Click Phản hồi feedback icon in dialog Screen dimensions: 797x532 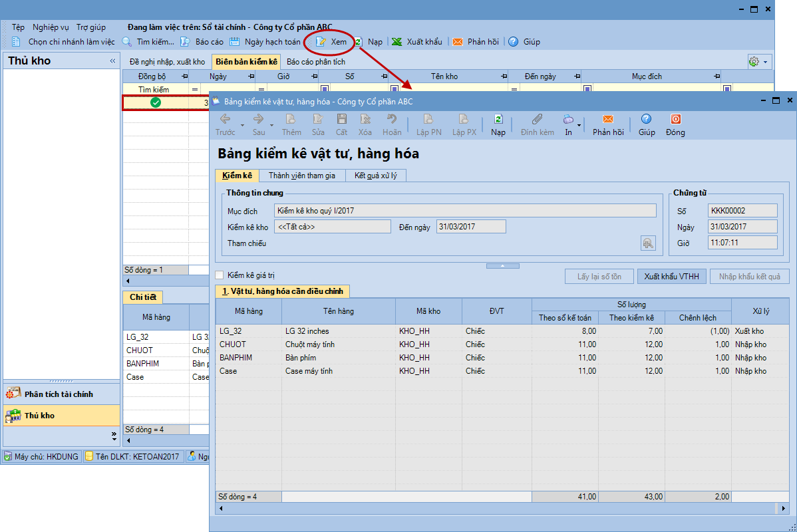tap(607, 120)
